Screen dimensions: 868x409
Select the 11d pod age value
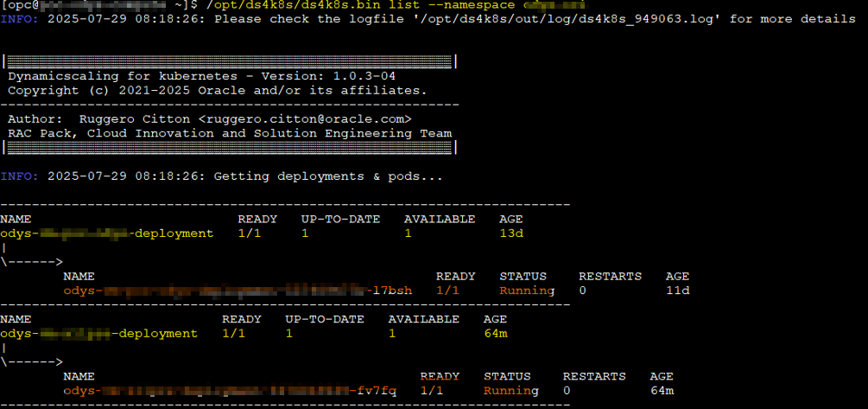click(x=678, y=291)
